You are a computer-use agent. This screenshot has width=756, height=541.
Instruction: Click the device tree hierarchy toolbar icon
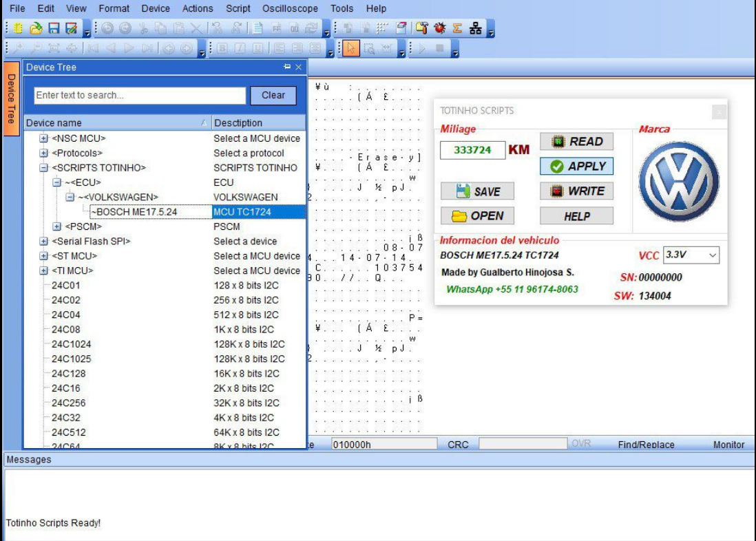(475, 29)
